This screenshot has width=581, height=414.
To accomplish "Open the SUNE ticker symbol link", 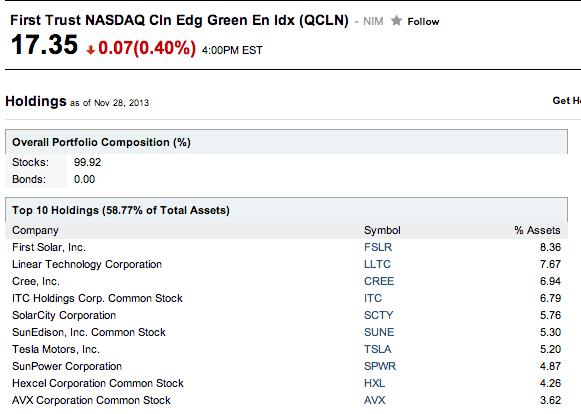I will coord(379,332).
